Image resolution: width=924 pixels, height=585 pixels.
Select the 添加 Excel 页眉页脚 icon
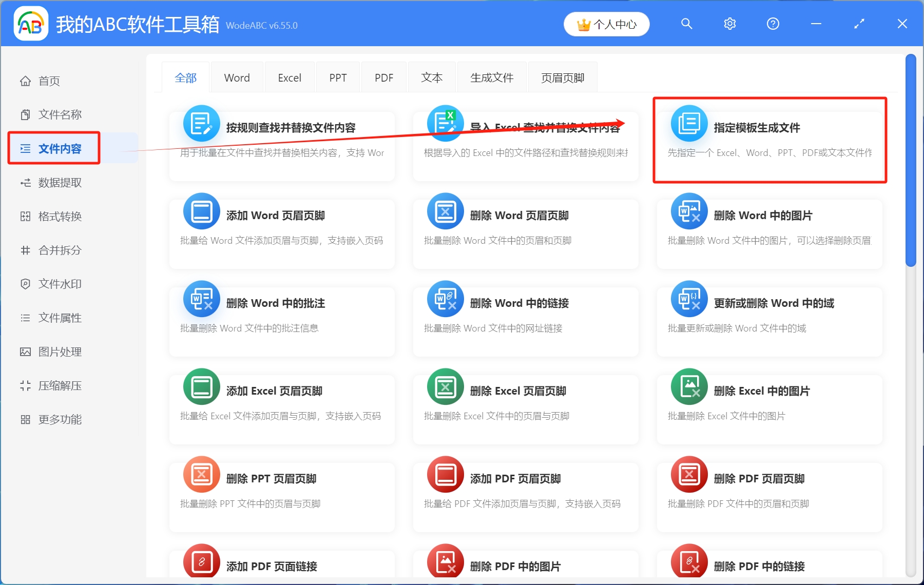coord(201,386)
